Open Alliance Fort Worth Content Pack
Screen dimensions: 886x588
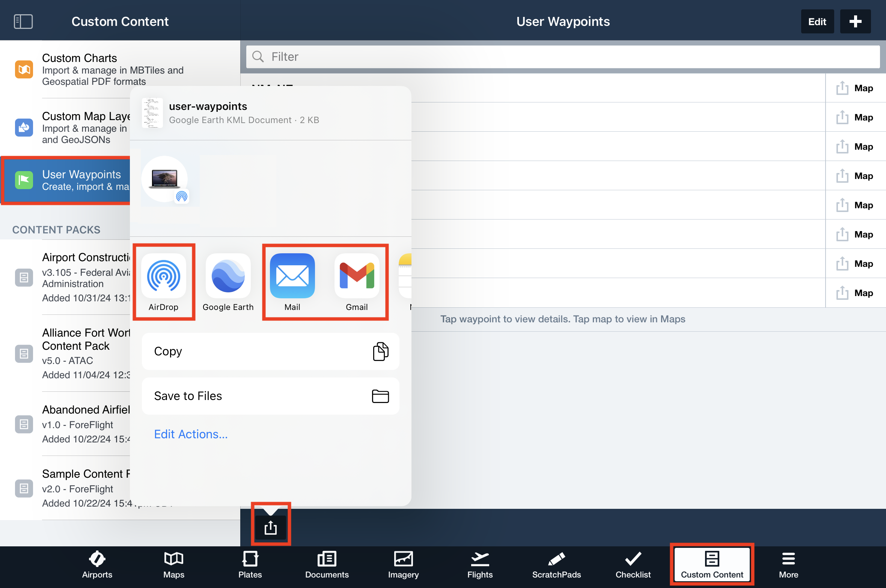coord(65,353)
